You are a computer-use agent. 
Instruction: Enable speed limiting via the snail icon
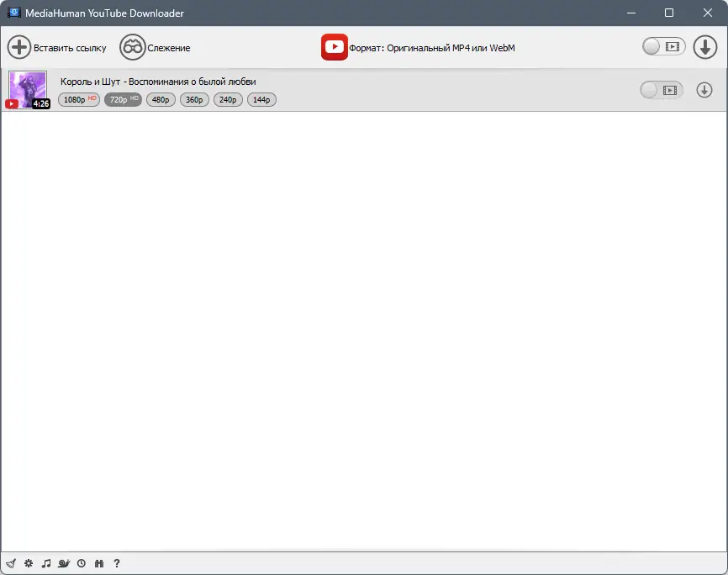tap(64, 563)
